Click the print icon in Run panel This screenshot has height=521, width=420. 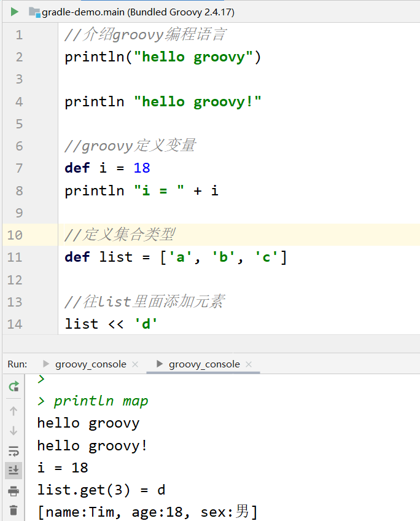click(x=14, y=490)
